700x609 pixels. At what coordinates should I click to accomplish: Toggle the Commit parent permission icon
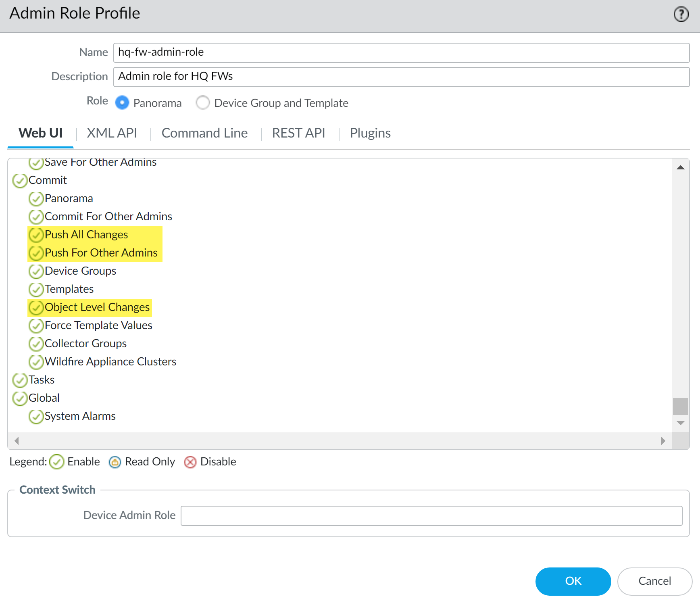(20, 181)
